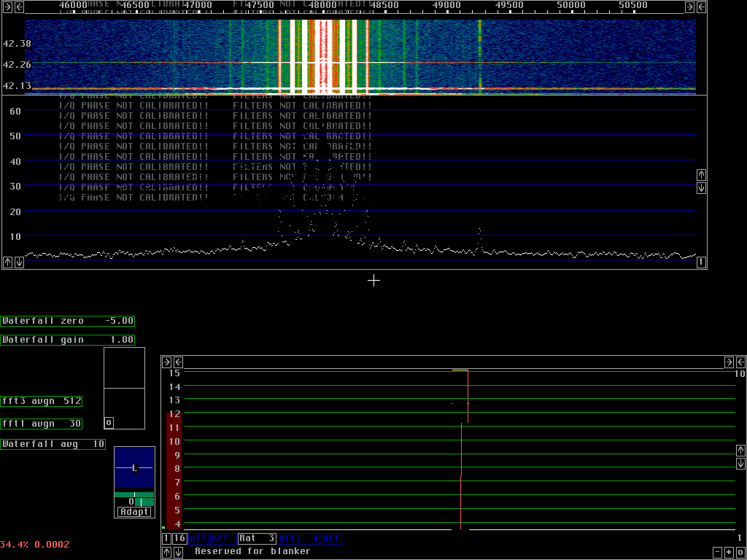Click down arrow at bottom-left of wide spectrum
Image resolution: width=747 pixels, height=560 pixels.
[19, 262]
